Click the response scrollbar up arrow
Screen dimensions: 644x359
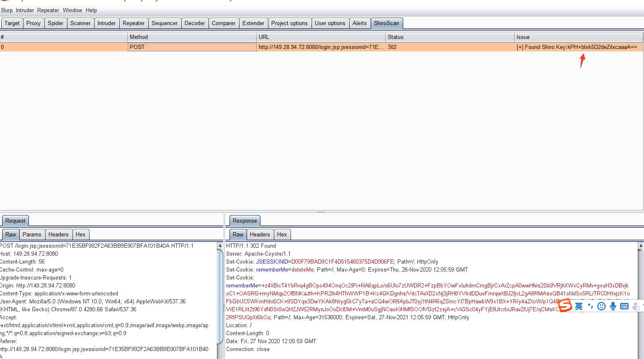[641, 245]
